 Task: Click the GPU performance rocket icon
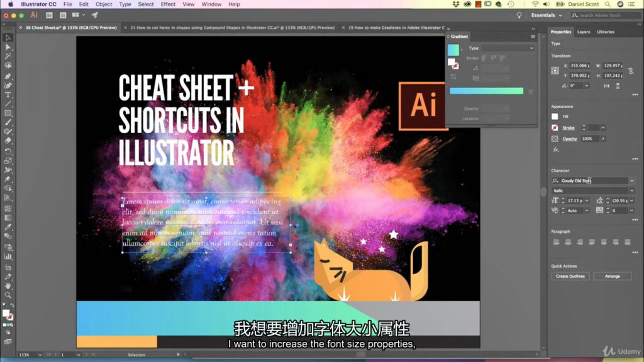point(95,15)
